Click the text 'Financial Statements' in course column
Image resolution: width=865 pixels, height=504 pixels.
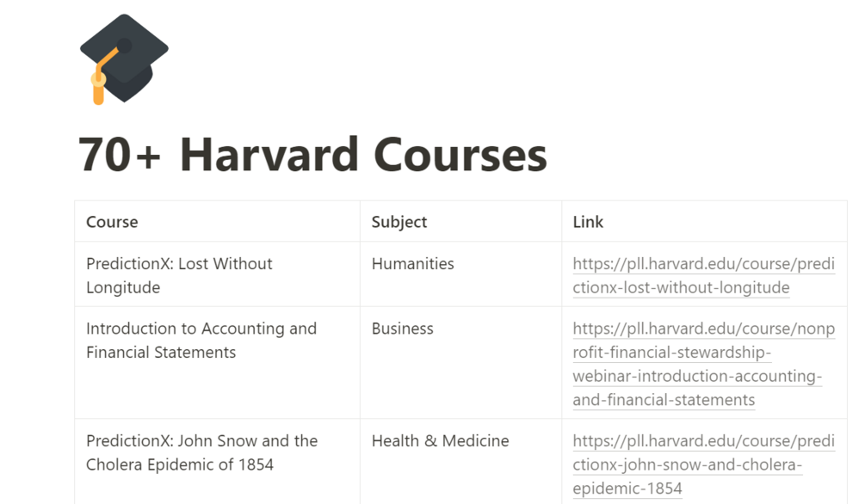pos(161,352)
